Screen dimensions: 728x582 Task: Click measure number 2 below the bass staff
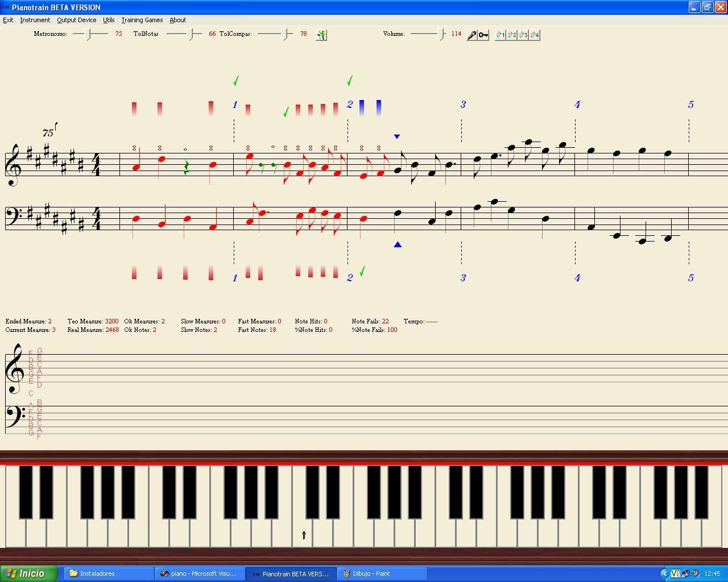point(350,278)
